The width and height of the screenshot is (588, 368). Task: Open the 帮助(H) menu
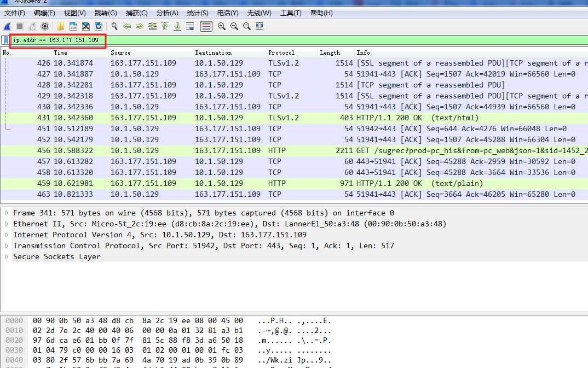click(x=321, y=13)
